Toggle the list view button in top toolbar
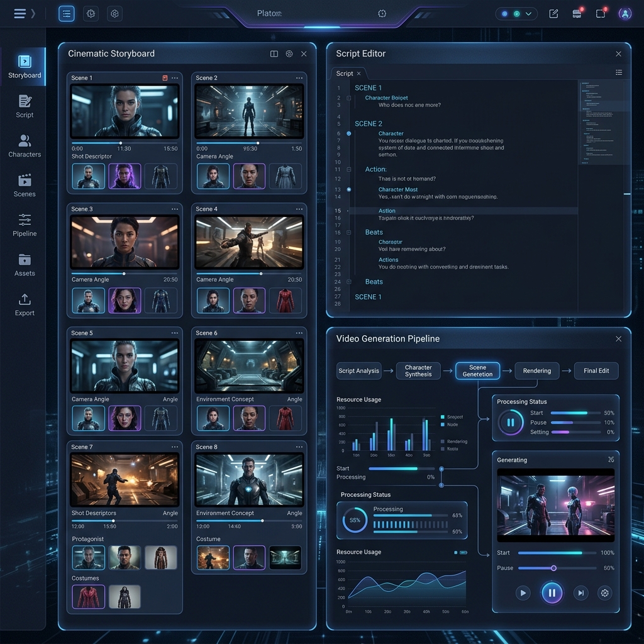The height and width of the screenshot is (644, 644). 67,14
